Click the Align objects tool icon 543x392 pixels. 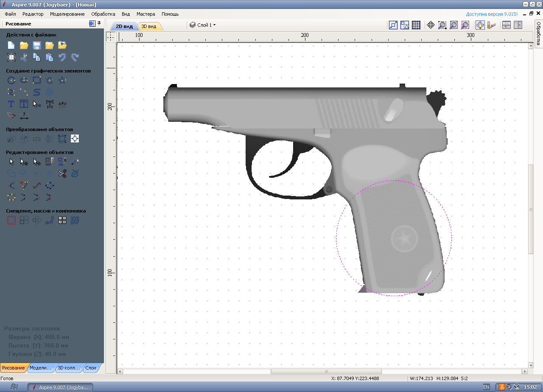[75, 138]
